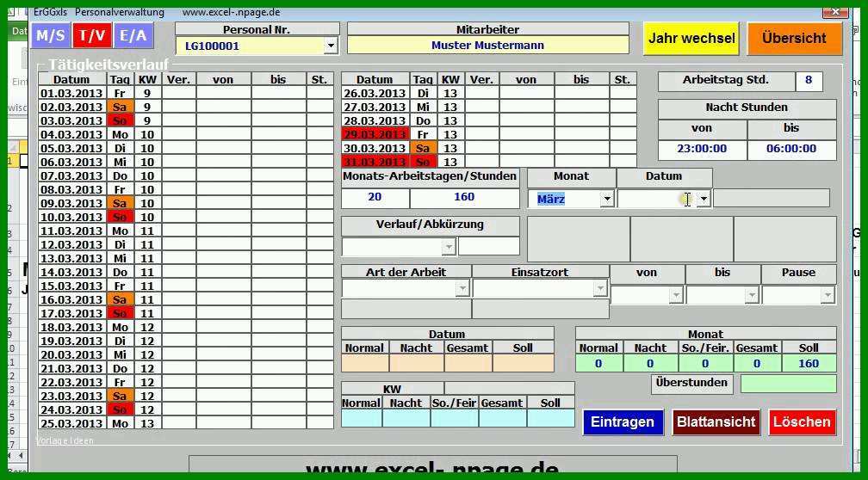Expand the Verlauf/Abkürzung dropdown
The image size is (868, 480).
[x=449, y=247]
